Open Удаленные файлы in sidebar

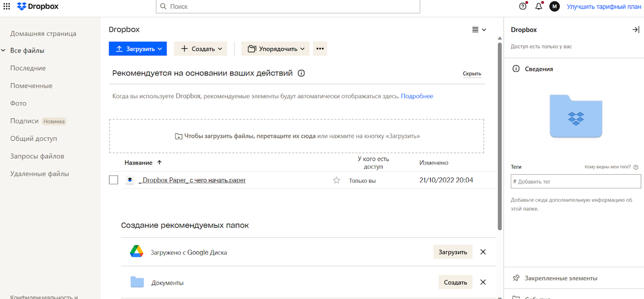pos(40,174)
